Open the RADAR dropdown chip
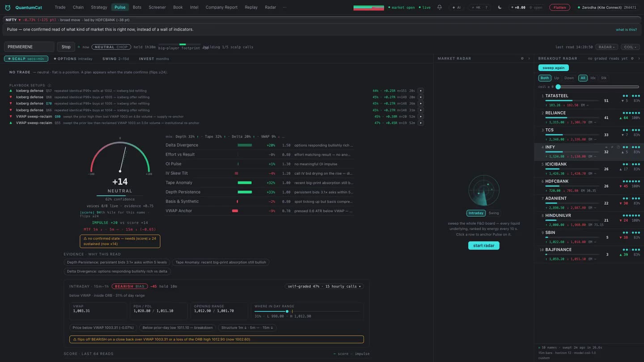This screenshot has width=644, height=362. 607,47
